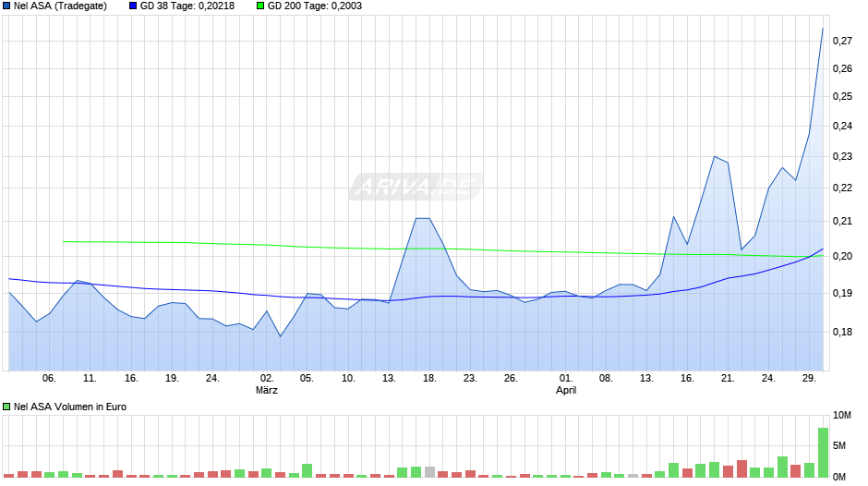Select the 'GD 200 Tage: 0,2003' label
This screenshot has width=868, height=486.
(315, 6)
